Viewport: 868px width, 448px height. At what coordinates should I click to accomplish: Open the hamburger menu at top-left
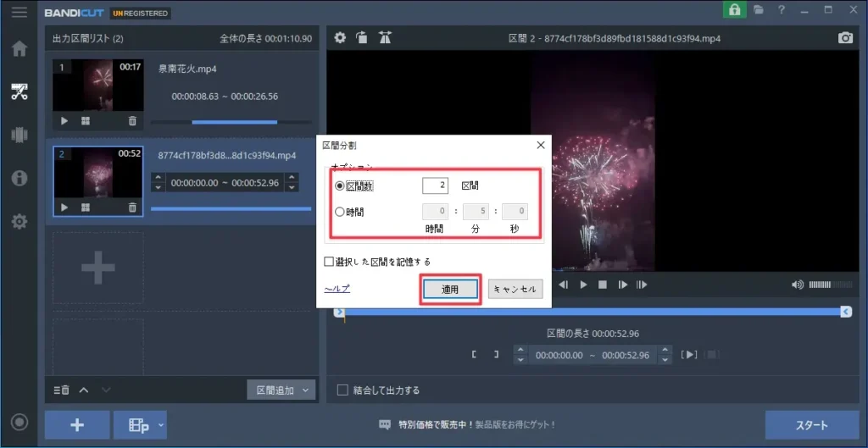coord(19,12)
